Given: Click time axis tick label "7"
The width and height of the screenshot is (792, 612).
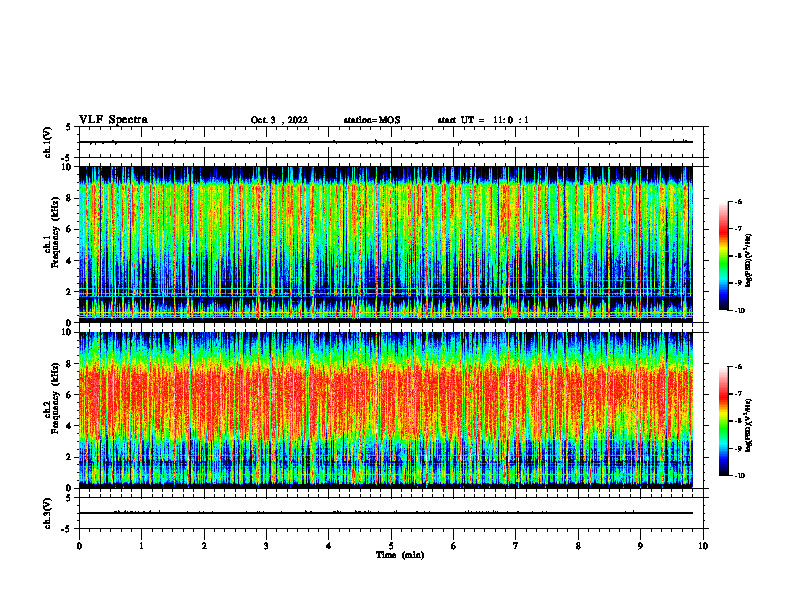Looking at the screenshot, I should pyautogui.click(x=516, y=546).
